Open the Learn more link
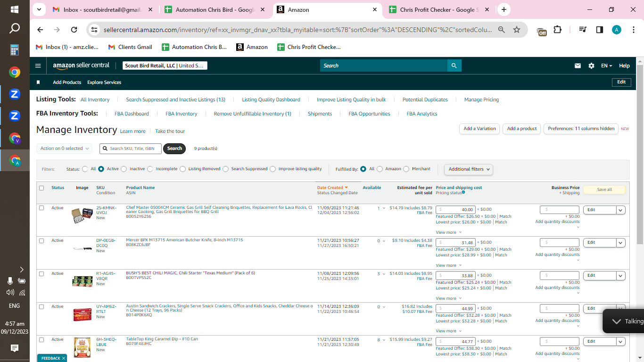 click(x=132, y=131)
